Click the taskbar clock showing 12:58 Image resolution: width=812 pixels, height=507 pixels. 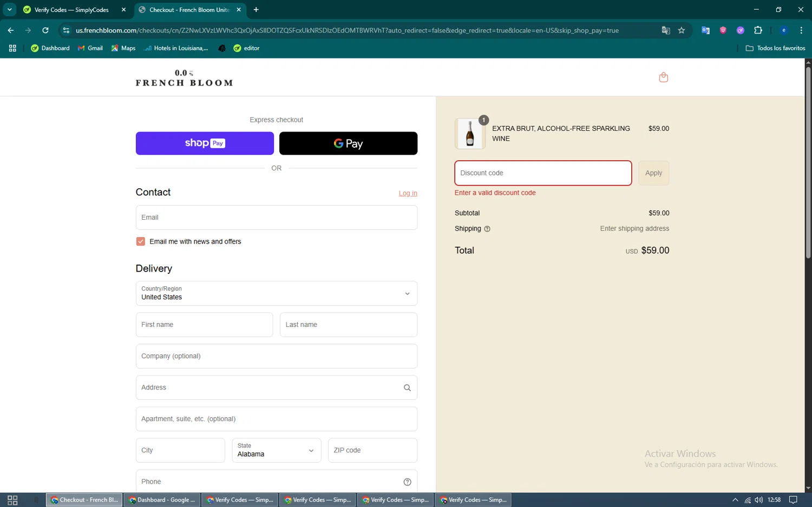[x=774, y=500]
